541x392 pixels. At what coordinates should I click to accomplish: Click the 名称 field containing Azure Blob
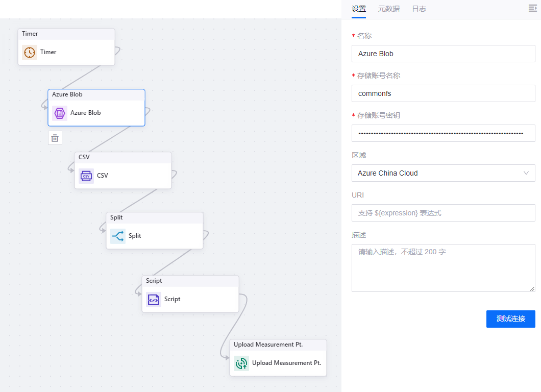(x=443, y=54)
